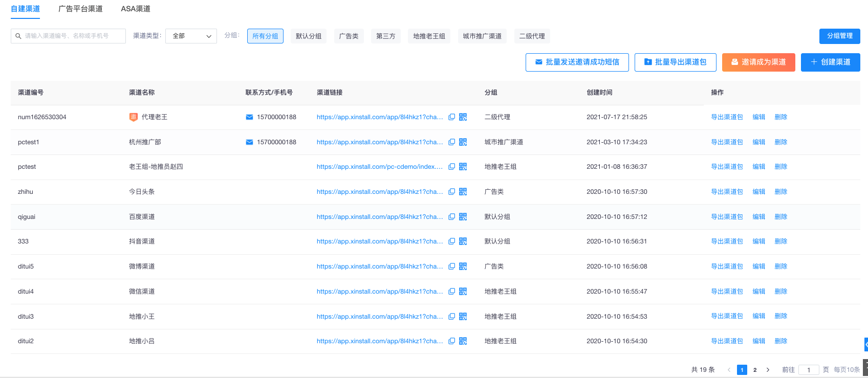This screenshot has height=378, width=868.
Task: Copy the channel link for pctest1
Action: click(452, 142)
